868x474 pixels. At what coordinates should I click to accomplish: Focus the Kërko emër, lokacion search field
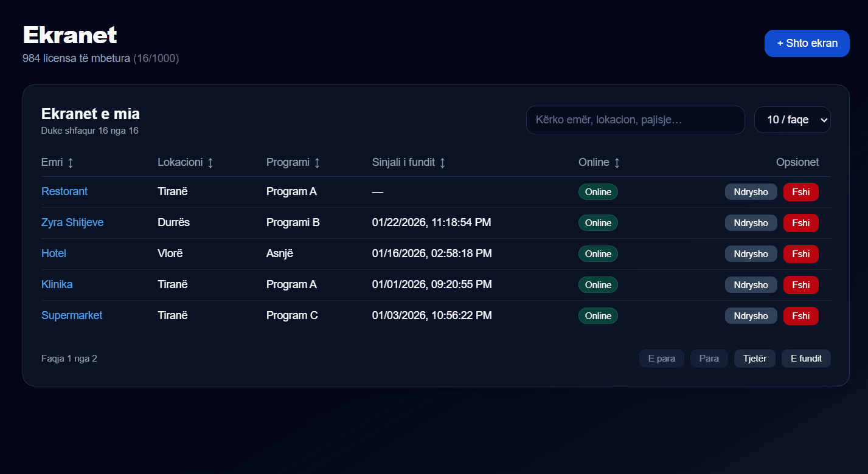click(636, 120)
